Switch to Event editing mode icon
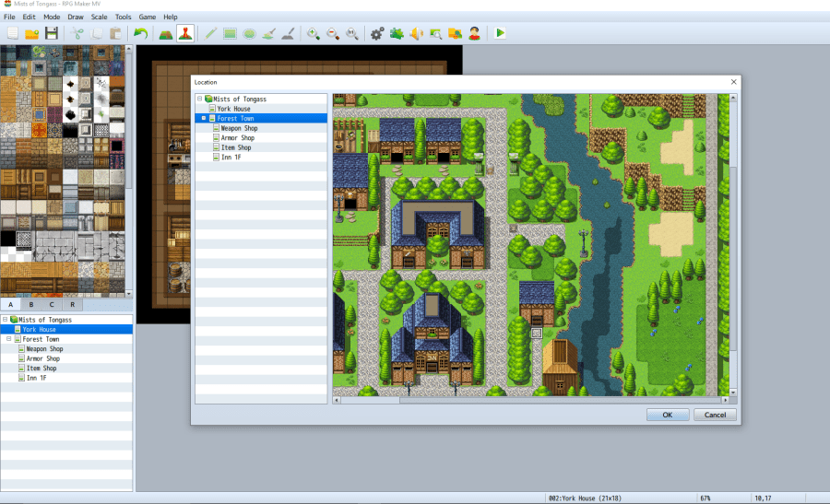 pyautogui.click(x=185, y=33)
